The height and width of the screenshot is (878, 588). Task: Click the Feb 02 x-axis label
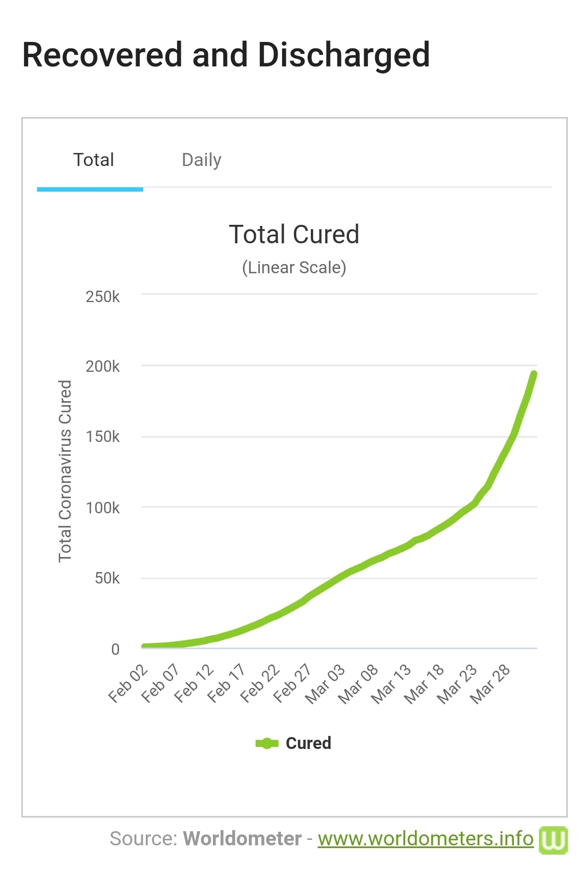pos(128,683)
